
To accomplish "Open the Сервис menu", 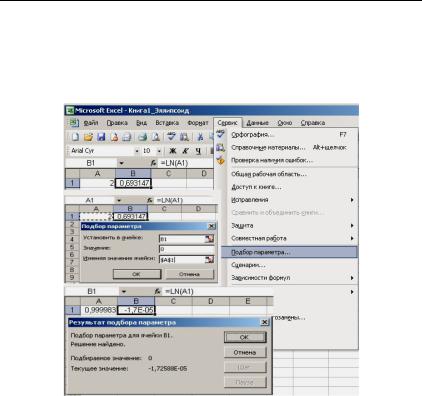I will coord(227,123).
